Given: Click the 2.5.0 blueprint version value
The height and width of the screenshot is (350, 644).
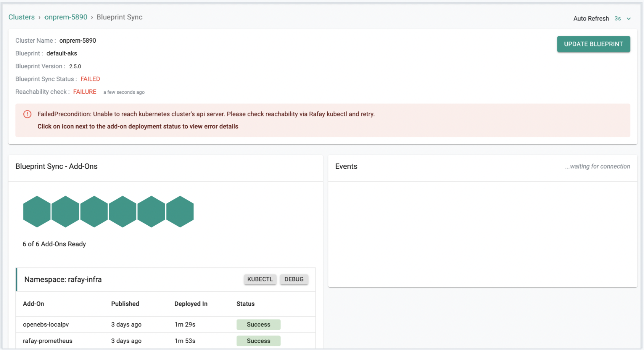Looking at the screenshot, I should [x=75, y=66].
